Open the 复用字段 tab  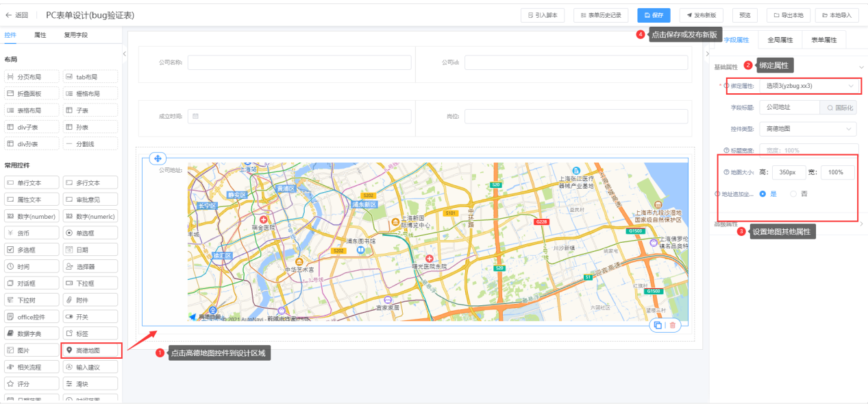tap(75, 35)
